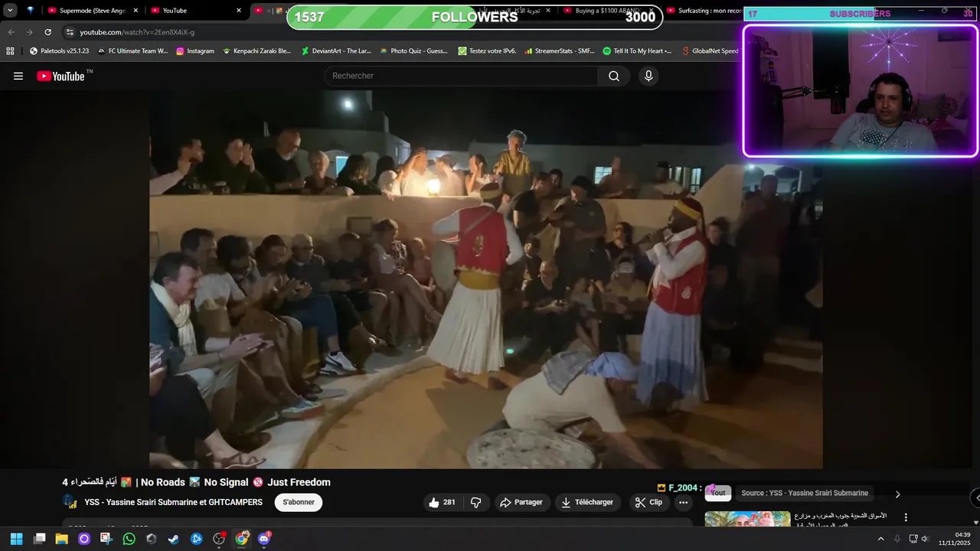Subscribe using the S'abonner button
The width and height of the screenshot is (980, 551).
(299, 502)
